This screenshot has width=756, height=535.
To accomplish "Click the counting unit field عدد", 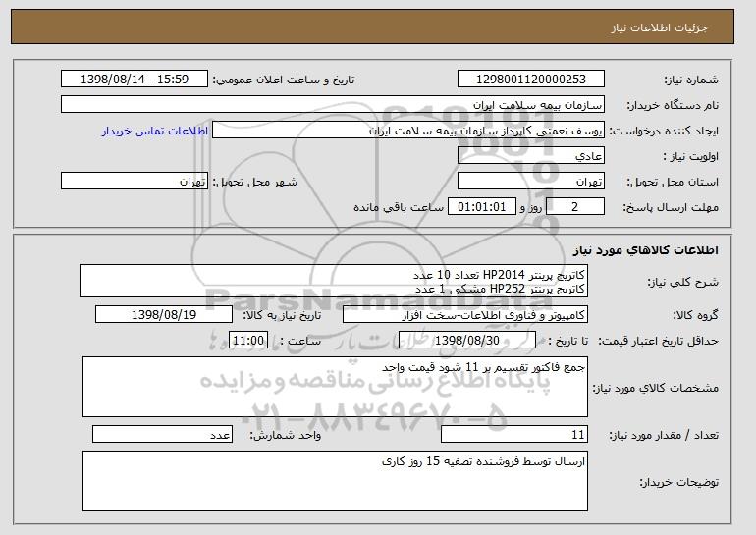I will point(162,434).
